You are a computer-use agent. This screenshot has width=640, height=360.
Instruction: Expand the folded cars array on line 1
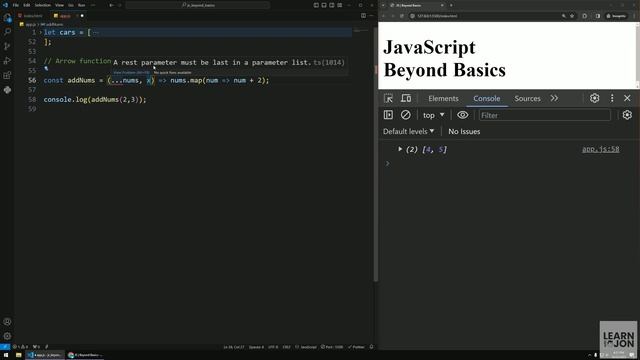(40, 32)
